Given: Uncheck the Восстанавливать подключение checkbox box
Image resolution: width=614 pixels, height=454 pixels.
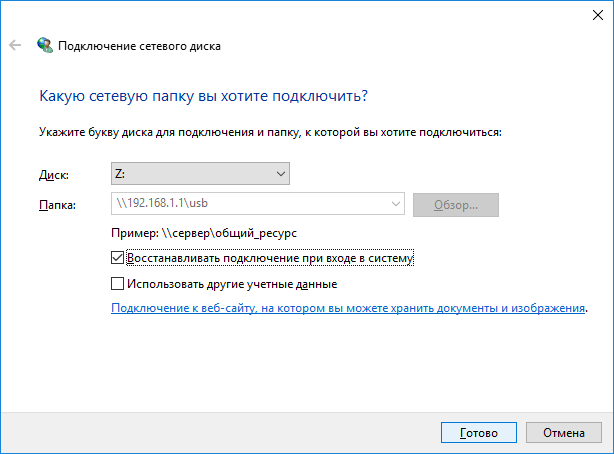Looking at the screenshot, I should [x=119, y=258].
